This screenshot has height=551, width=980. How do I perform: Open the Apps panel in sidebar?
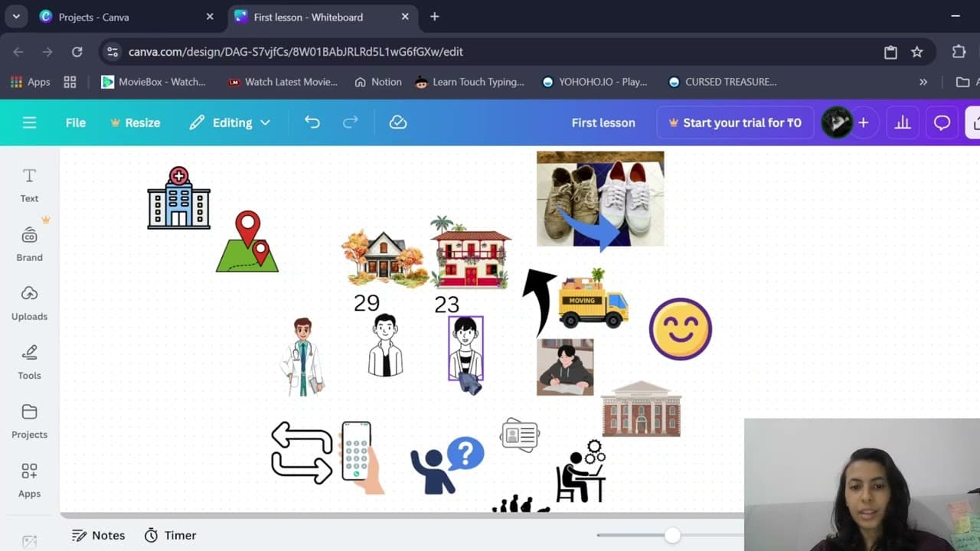(29, 480)
